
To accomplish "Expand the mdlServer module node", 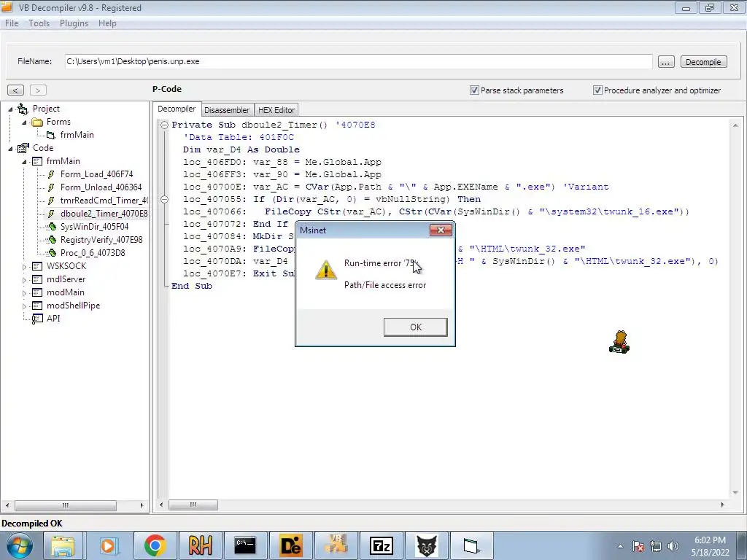I will tap(24, 280).
